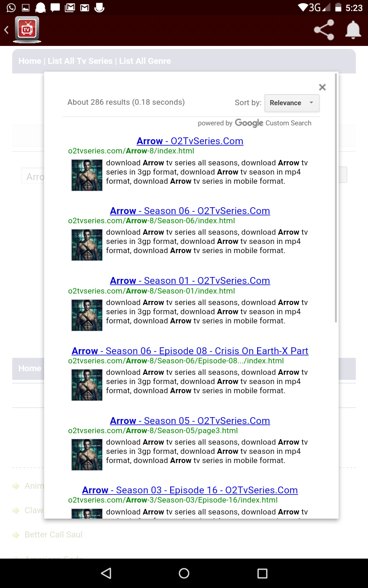The width and height of the screenshot is (368, 588).
Task: Open Home in the top navigation bar
Action: (x=30, y=61)
